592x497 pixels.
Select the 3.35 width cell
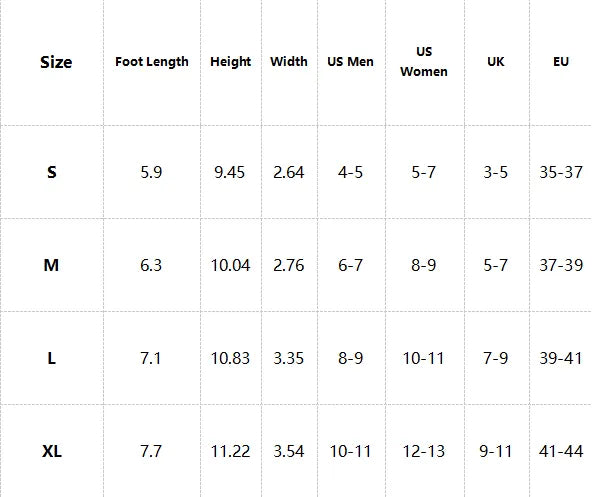point(289,358)
